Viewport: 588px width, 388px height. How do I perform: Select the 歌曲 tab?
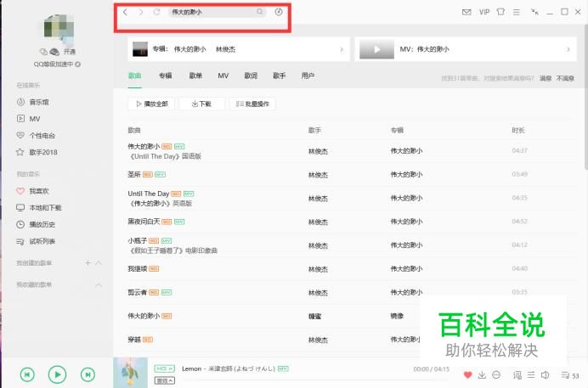pyautogui.click(x=135, y=76)
